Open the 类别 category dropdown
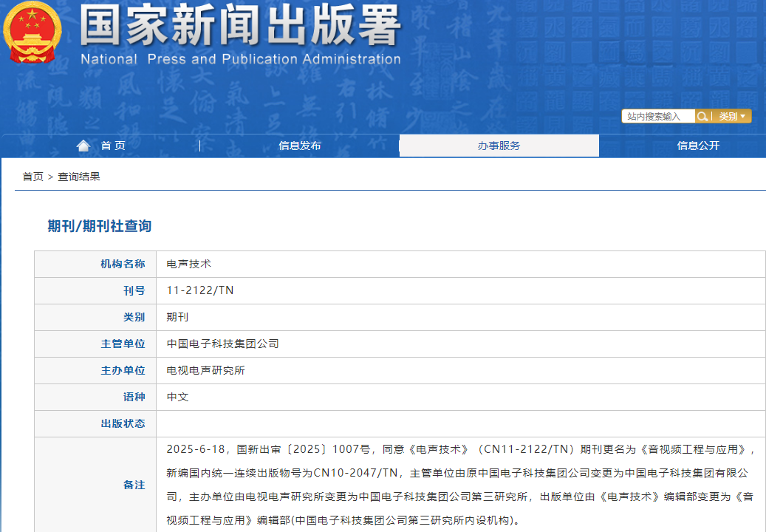Screen dimensions: 766x532 [x=732, y=116]
